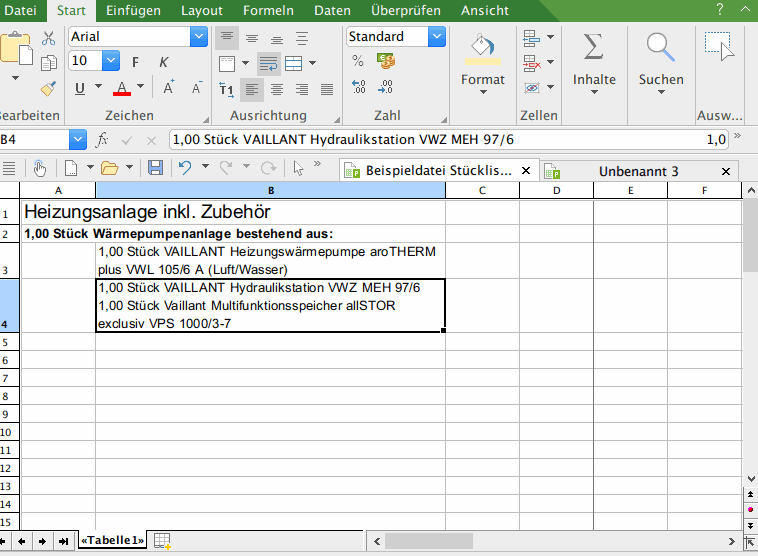Increase font size with A+ icon
This screenshot has height=556, width=758.
click(x=169, y=88)
